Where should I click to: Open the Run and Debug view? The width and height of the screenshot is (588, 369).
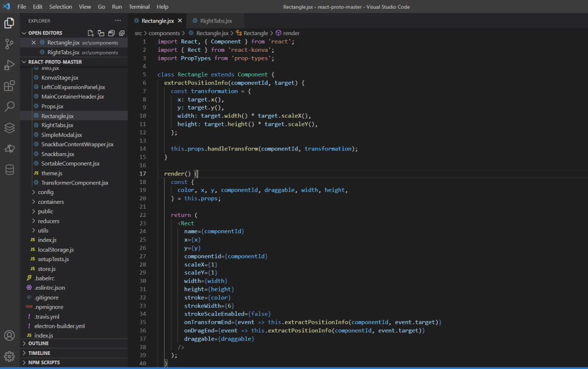pyautogui.click(x=9, y=65)
